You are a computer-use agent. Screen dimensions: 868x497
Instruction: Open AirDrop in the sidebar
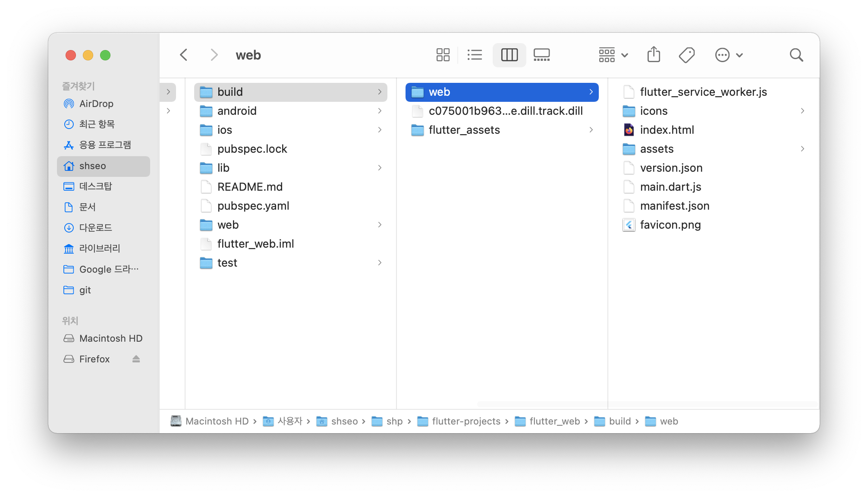(96, 104)
